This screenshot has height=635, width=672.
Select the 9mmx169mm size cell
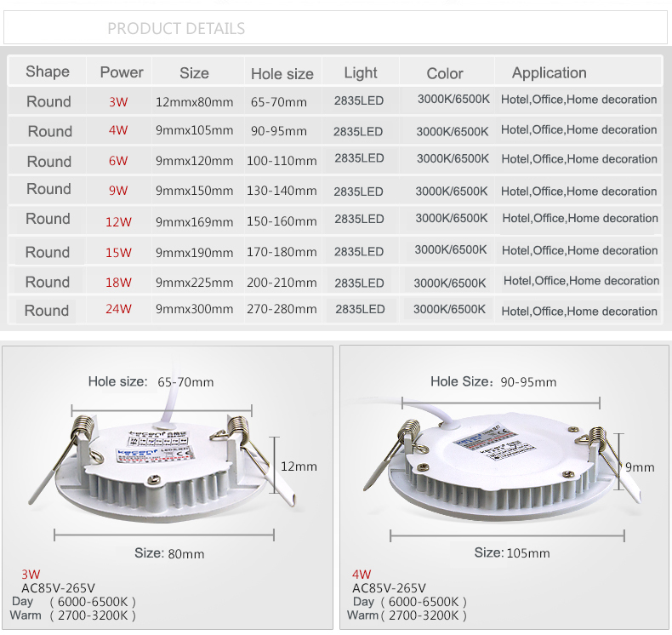point(194,222)
